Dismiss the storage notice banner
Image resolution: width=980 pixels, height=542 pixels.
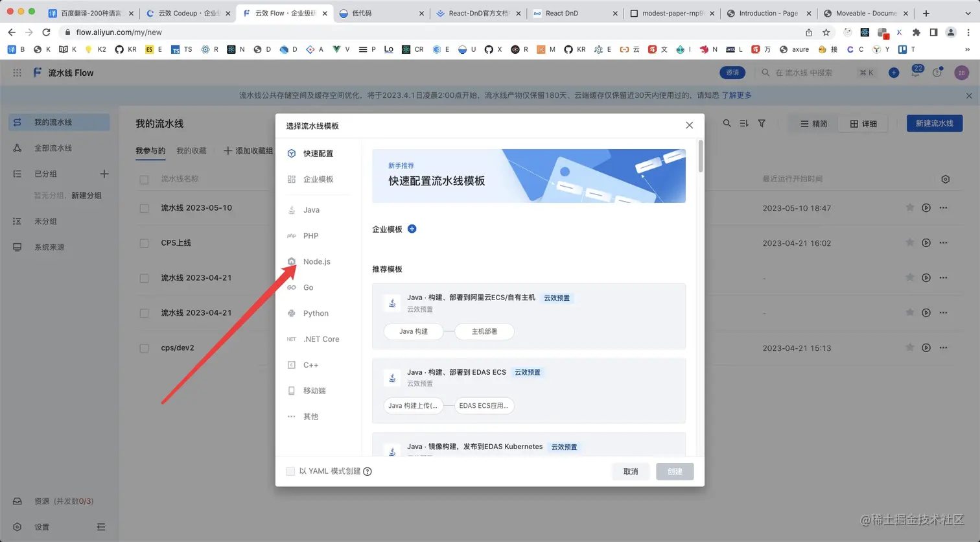click(x=969, y=95)
